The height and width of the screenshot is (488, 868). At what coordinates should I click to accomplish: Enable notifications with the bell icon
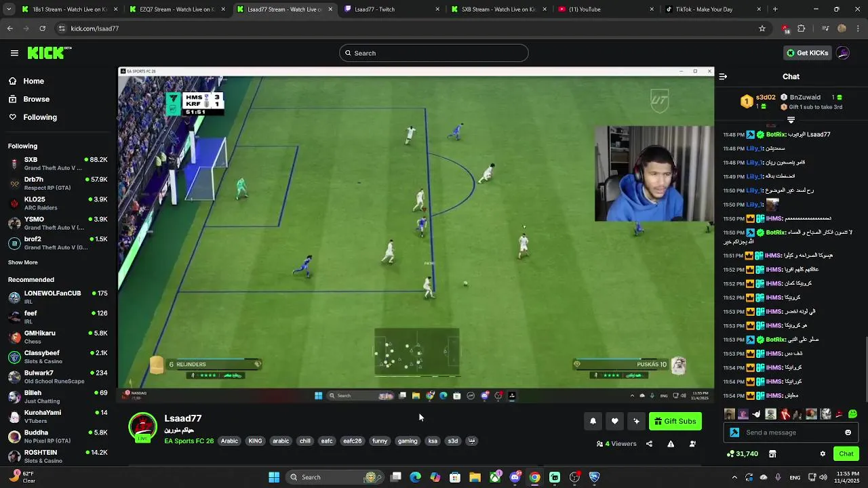593,421
